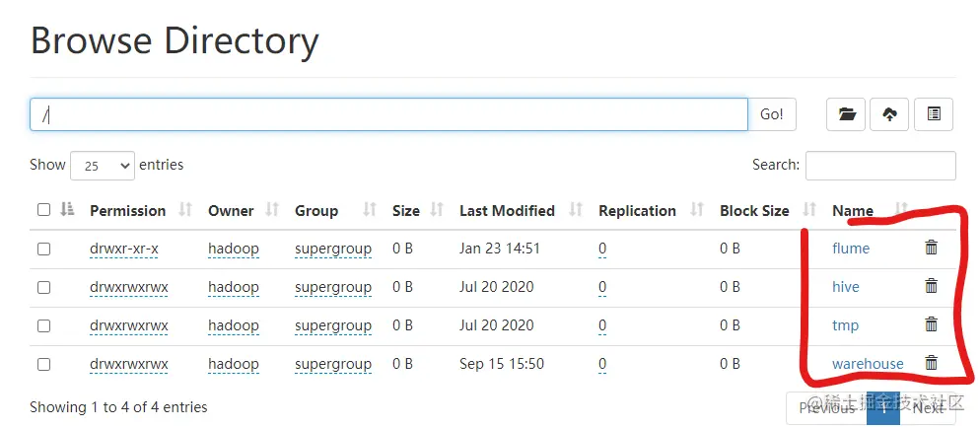Select page 1 in pagination
The width and height of the screenshot is (980, 428).
883,408
